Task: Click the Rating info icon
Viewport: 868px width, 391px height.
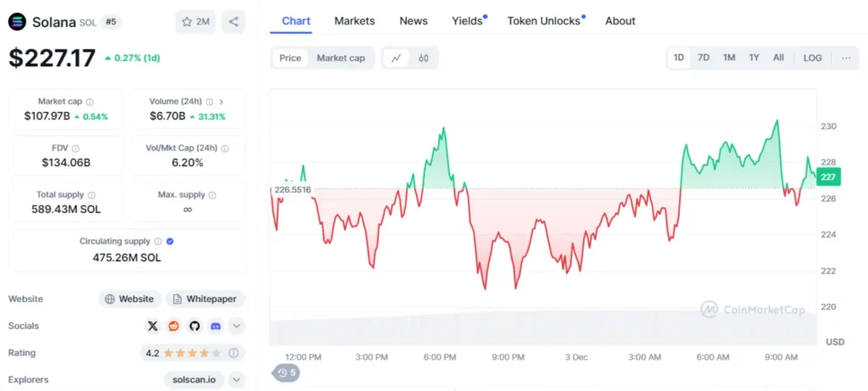Action: (234, 353)
